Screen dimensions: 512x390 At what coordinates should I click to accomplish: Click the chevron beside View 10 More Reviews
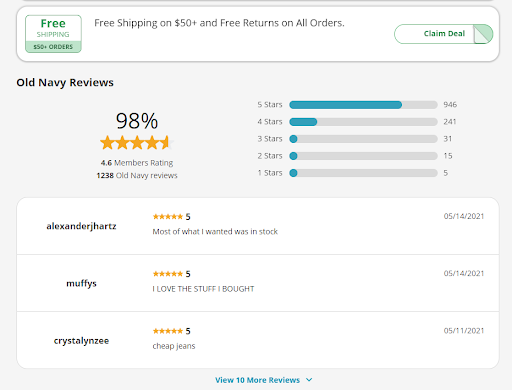coord(309,380)
